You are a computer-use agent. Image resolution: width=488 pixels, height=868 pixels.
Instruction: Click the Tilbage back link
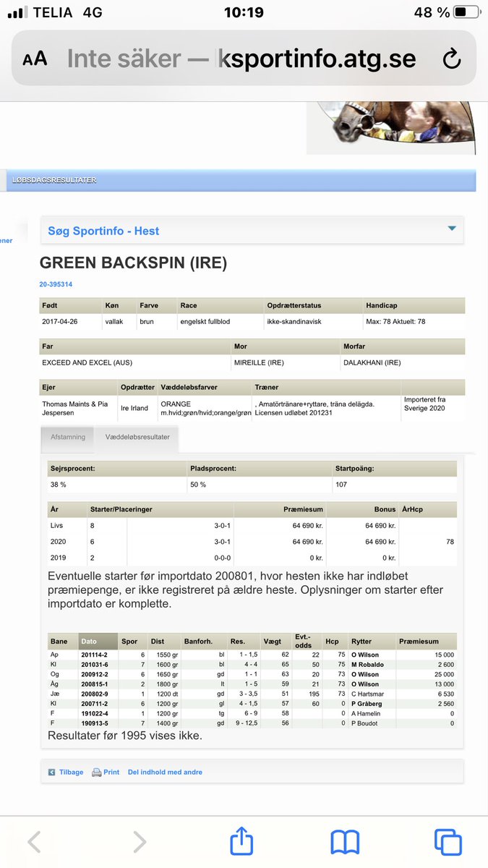(x=71, y=772)
